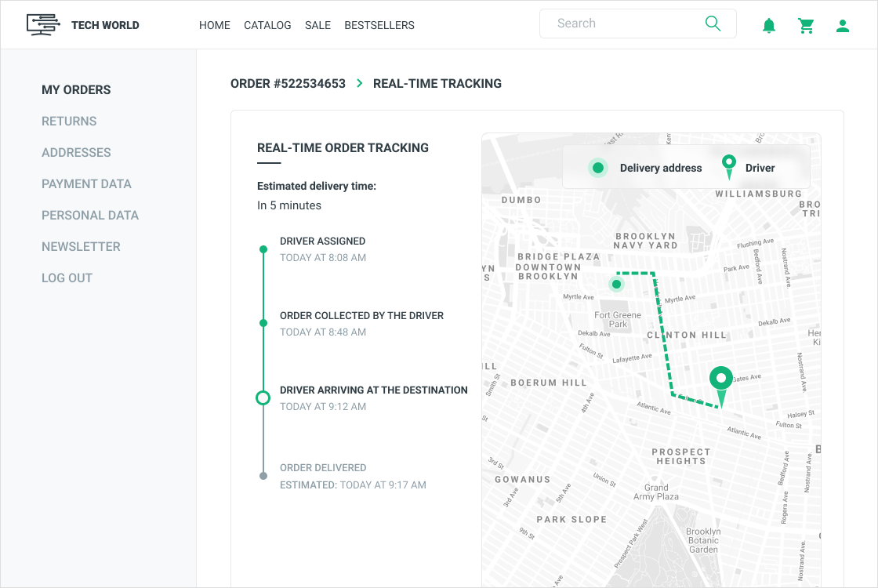Go to Payment Data settings
Image resolution: width=878 pixels, height=588 pixels.
[x=86, y=184]
